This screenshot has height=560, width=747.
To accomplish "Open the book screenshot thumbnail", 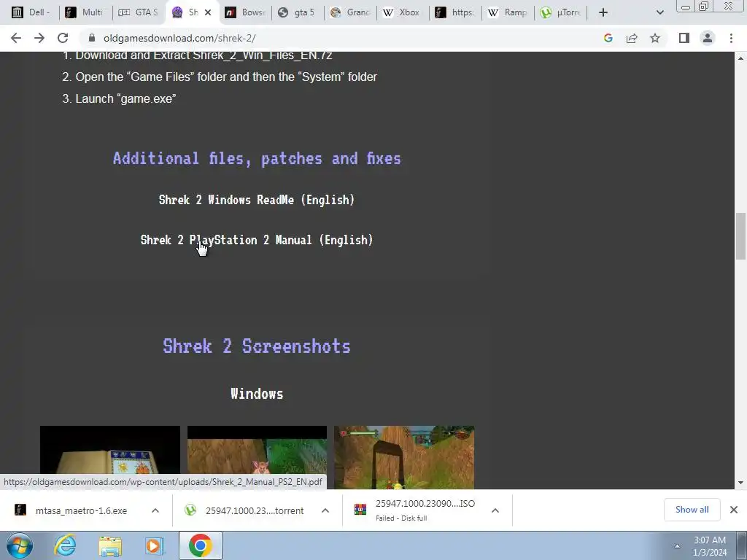I will (x=110, y=457).
